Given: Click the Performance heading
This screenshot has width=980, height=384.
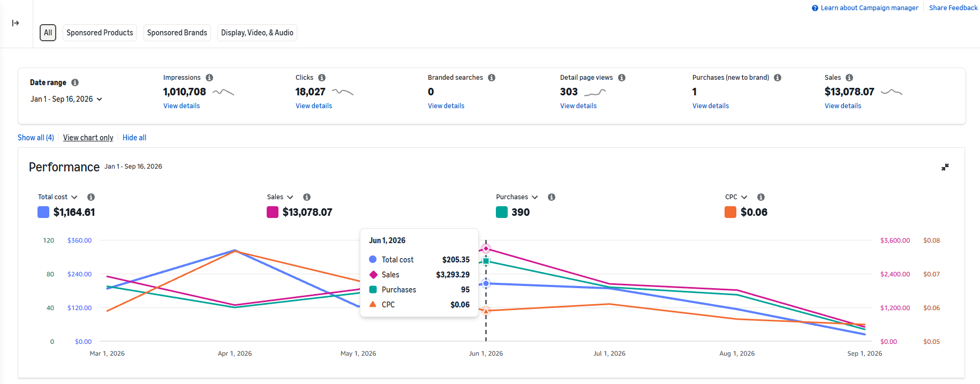Looking at the screenshot, I should 64,167.
